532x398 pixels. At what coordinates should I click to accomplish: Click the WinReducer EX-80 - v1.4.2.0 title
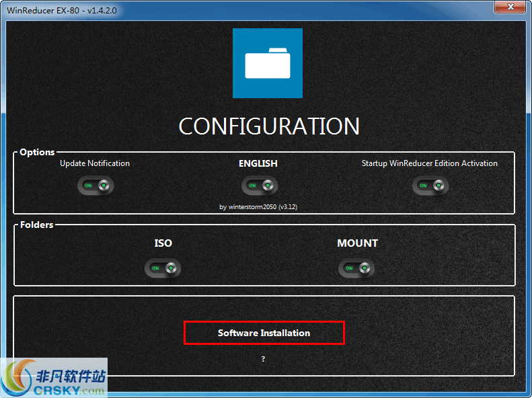pos(62,11)
